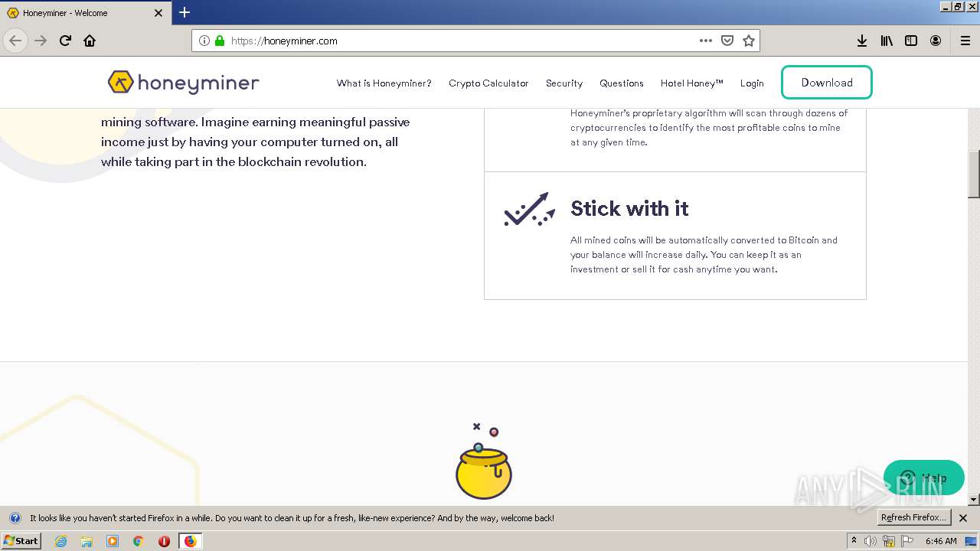Open the Firefox account icon
The width and height of the screenshot is (980, 551).
[936, 41]
